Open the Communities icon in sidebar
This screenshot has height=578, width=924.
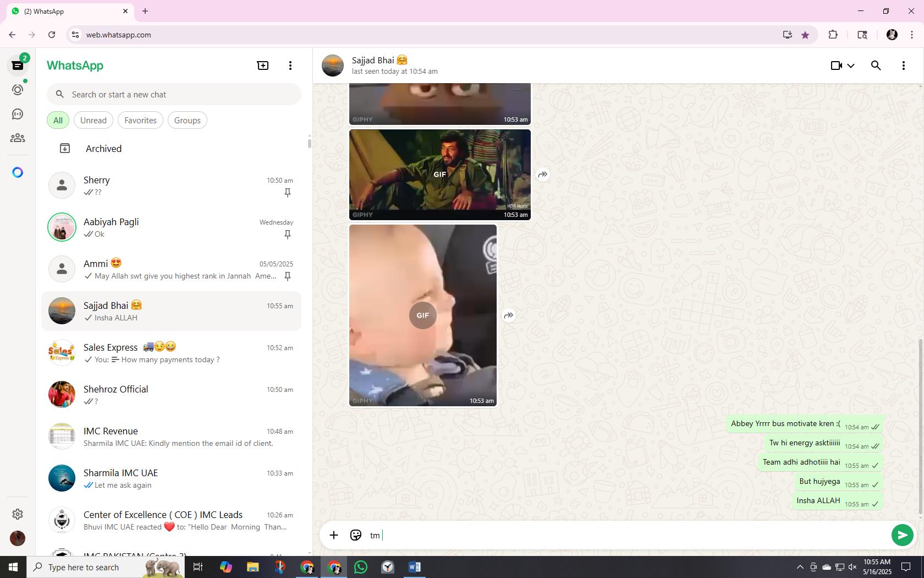click(18, 138)
